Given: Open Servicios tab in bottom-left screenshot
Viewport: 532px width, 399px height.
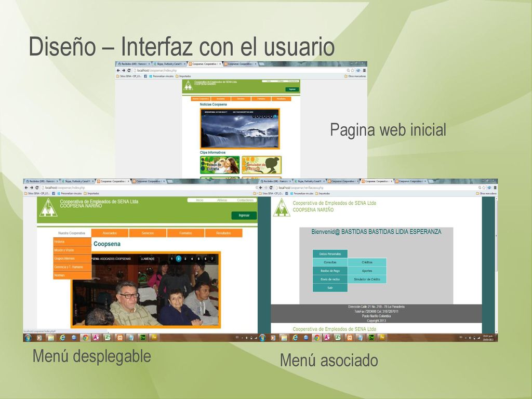Looking at the screenshot, I should (148, 233).
